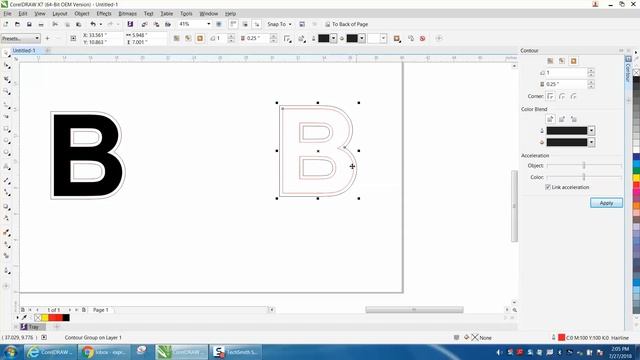Viewport: 640px width, 360px height.
Task: Choose Round Corner option in docker
Action: [562, 96]
